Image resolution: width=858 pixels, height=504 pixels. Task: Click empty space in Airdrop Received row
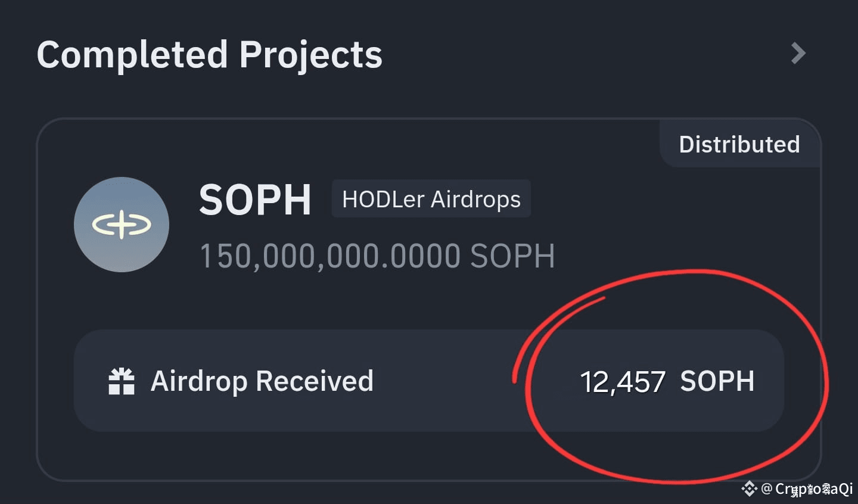pos(447,381)
